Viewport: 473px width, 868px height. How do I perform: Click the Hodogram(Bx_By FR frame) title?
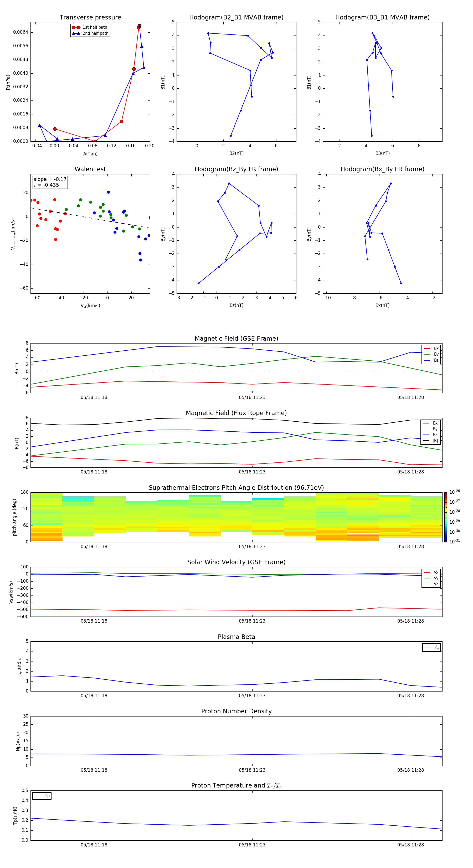(x=382, y=169)
